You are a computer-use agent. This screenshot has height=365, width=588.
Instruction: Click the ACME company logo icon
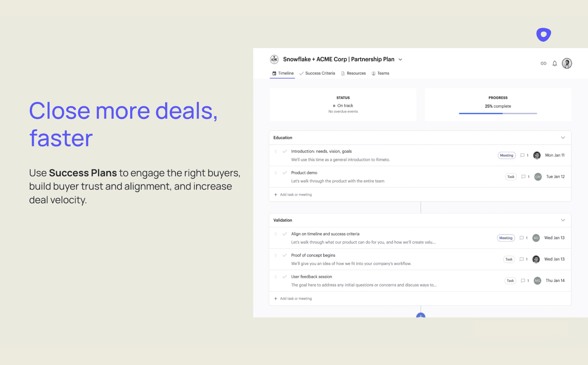tap(274, 60)
